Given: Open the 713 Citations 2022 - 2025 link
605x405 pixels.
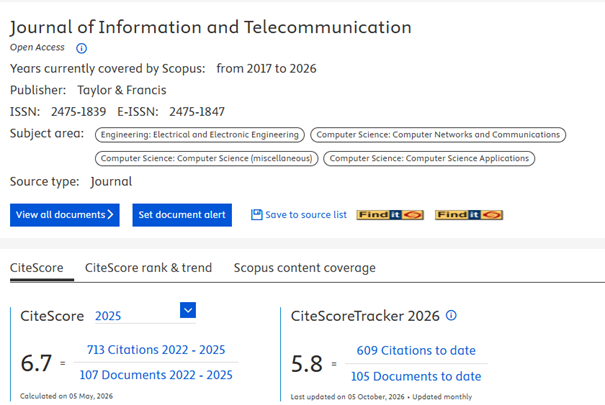Looking at the screenshot, I should click(x=156, y=349).
